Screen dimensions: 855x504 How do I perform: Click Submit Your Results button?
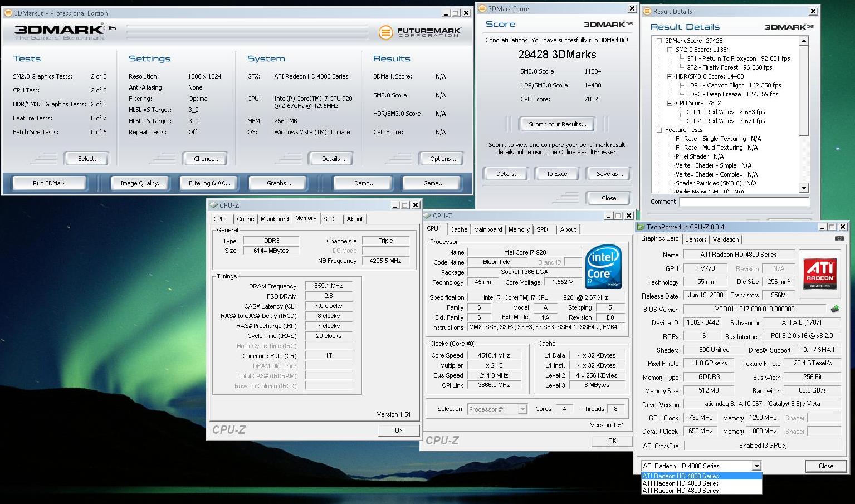click(557, 124)
